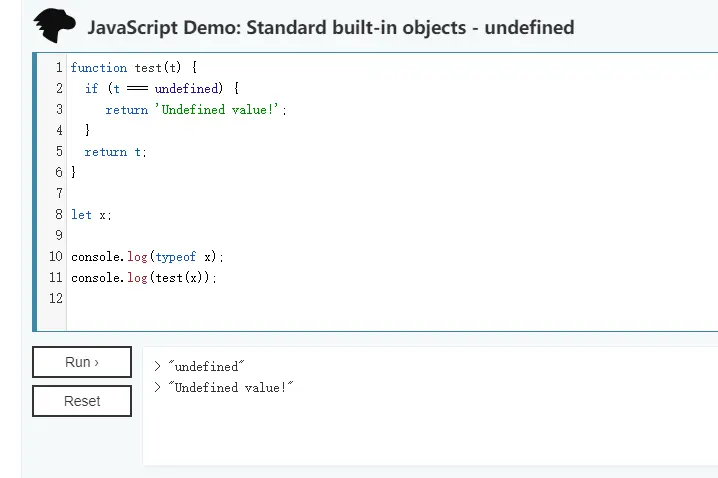The image size is (718, 478).
Task: Click the 'Undefined value!' string in code
Action: (x=217, y=110)
